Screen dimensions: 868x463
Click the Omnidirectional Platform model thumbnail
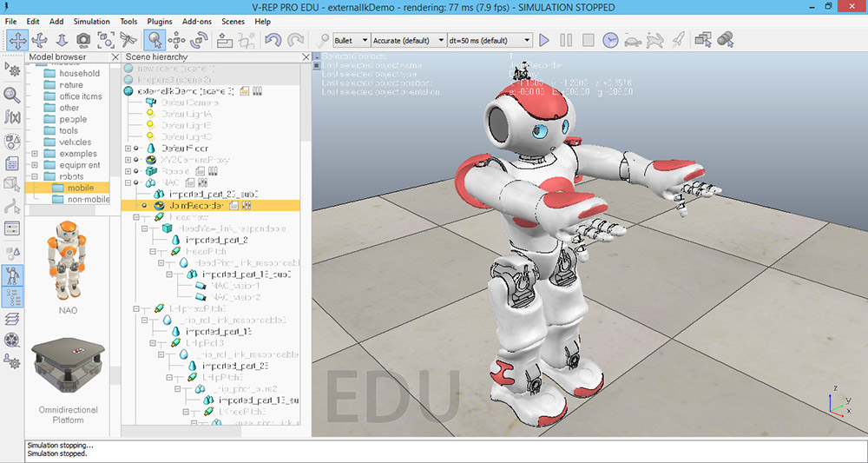pos(68,366)
